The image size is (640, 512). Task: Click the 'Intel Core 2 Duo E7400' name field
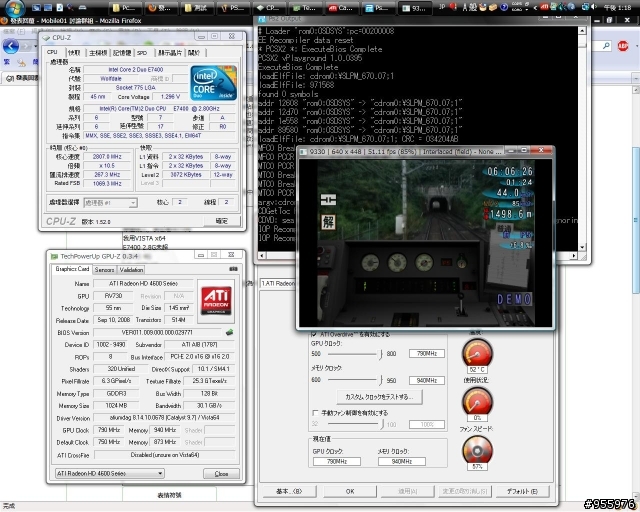coord(136,69)
